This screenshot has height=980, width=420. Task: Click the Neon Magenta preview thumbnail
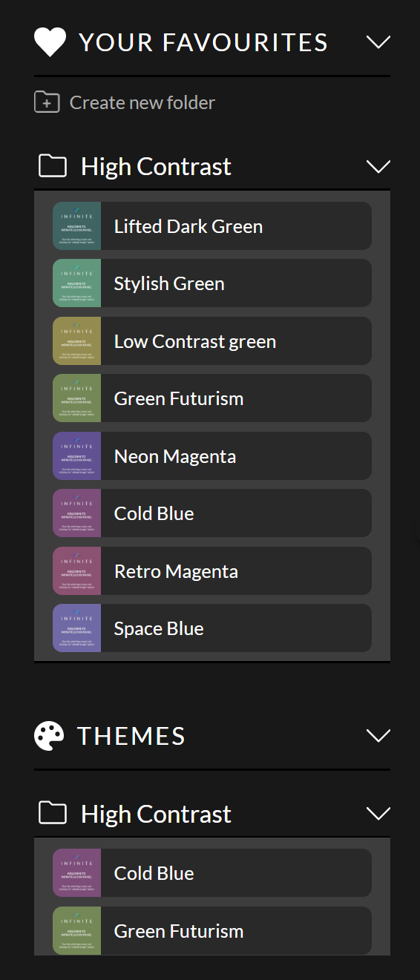[x=77, y=456]
